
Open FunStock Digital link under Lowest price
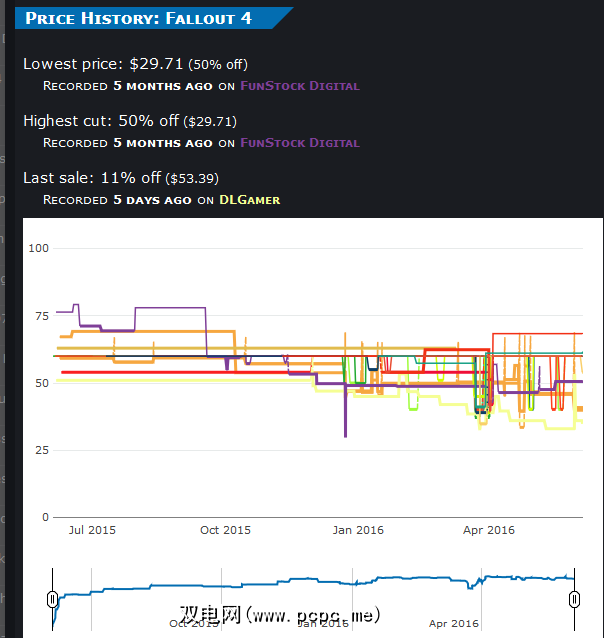click(300, 86)
